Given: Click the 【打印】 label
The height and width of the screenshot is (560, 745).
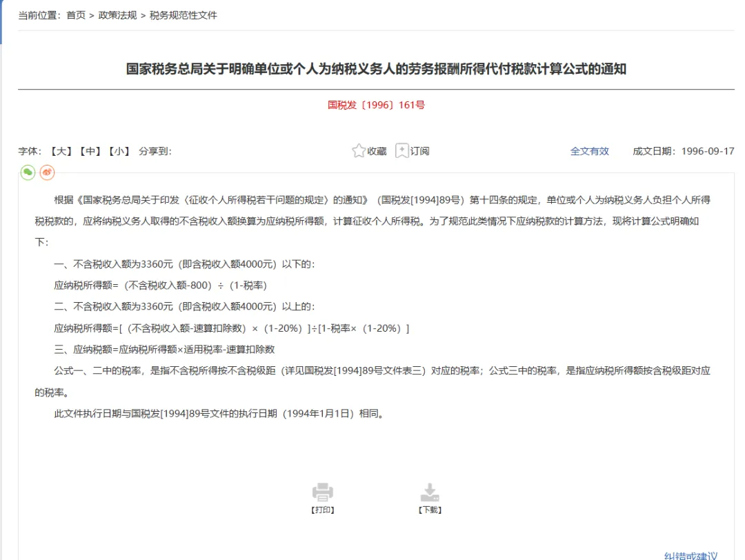Looking at the screenshot, I should point(323,510).
